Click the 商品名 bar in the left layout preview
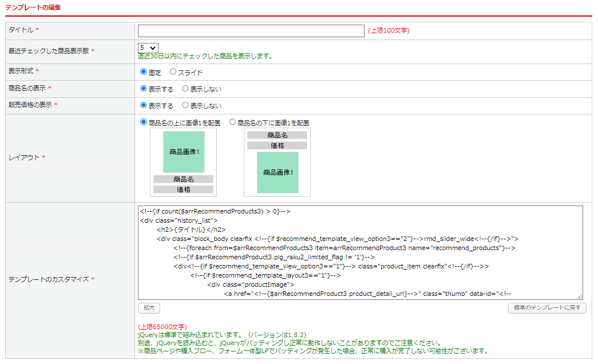The height and width of the screenshot is (364, 598). [184, 179]
